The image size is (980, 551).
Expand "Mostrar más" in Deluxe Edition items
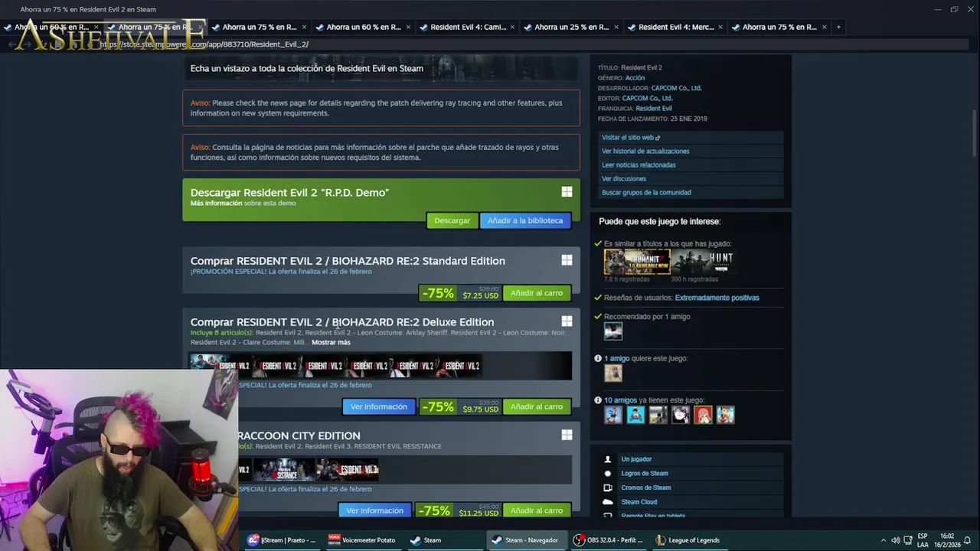coord(331,342)
